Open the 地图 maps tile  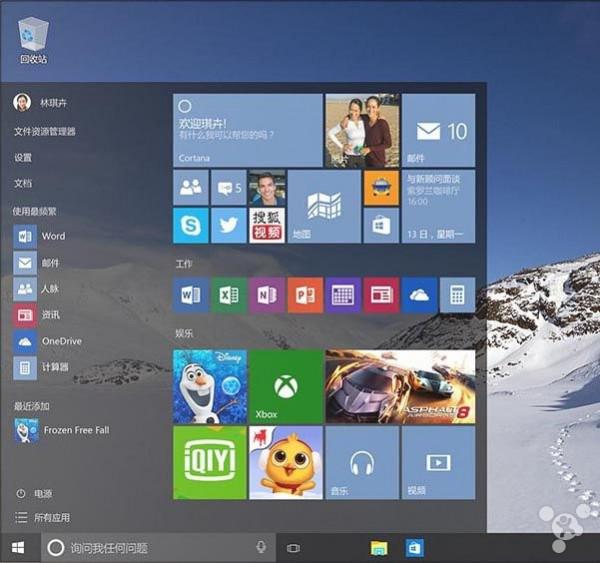click(x=324, y=207)
